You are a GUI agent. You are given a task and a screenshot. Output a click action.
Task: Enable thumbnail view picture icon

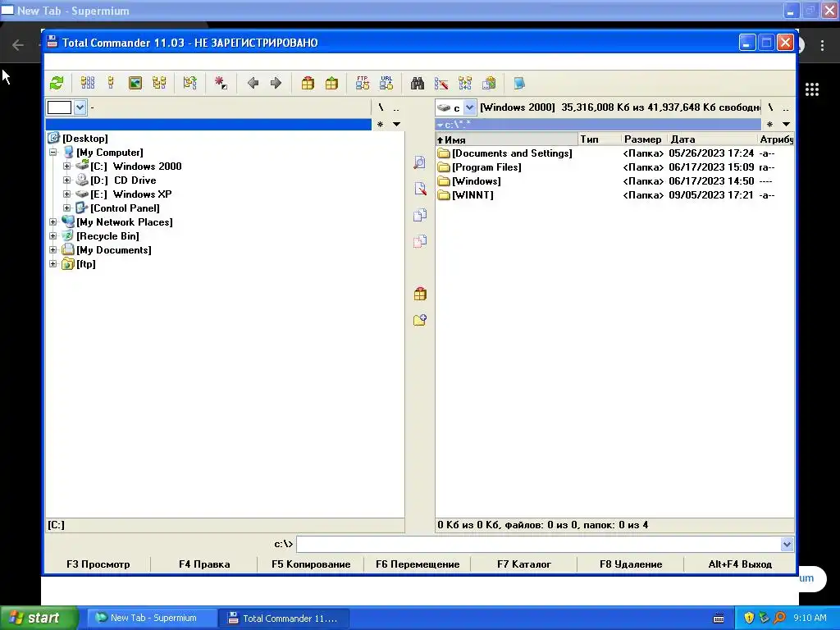point(135,83)
